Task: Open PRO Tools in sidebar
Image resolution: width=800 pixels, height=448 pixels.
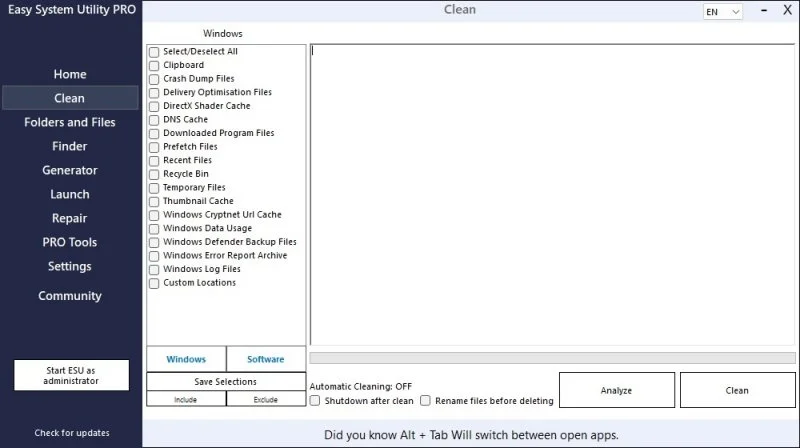Action: 70,242
